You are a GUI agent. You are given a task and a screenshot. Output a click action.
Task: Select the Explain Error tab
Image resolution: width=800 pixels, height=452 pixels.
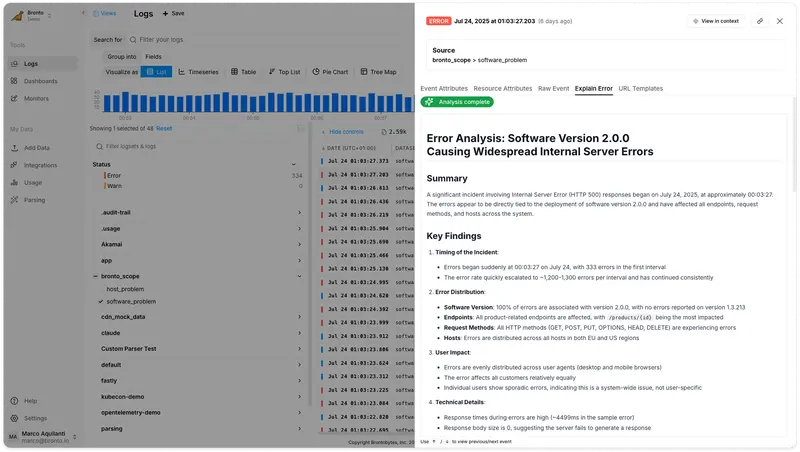tap(593, 89)
